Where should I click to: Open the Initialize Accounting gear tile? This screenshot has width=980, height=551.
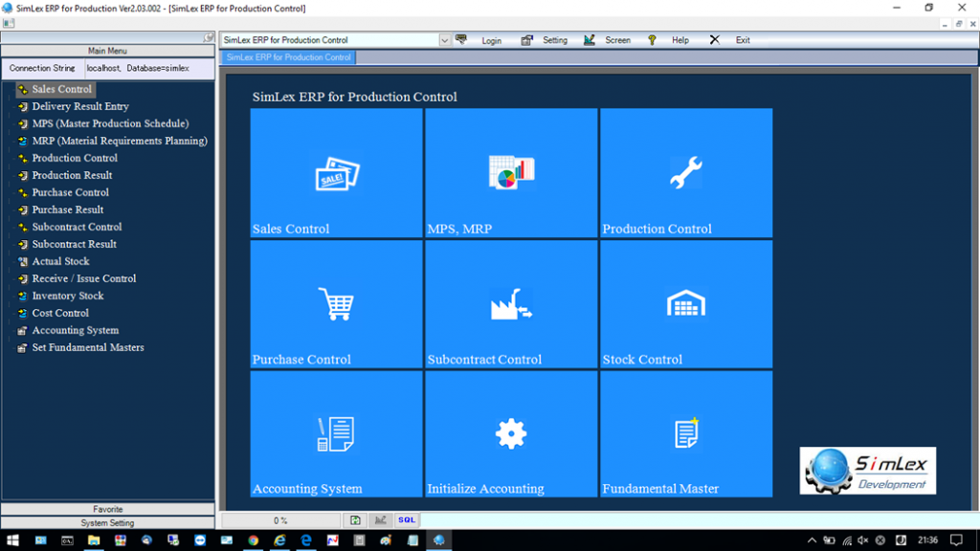point(510,433)
